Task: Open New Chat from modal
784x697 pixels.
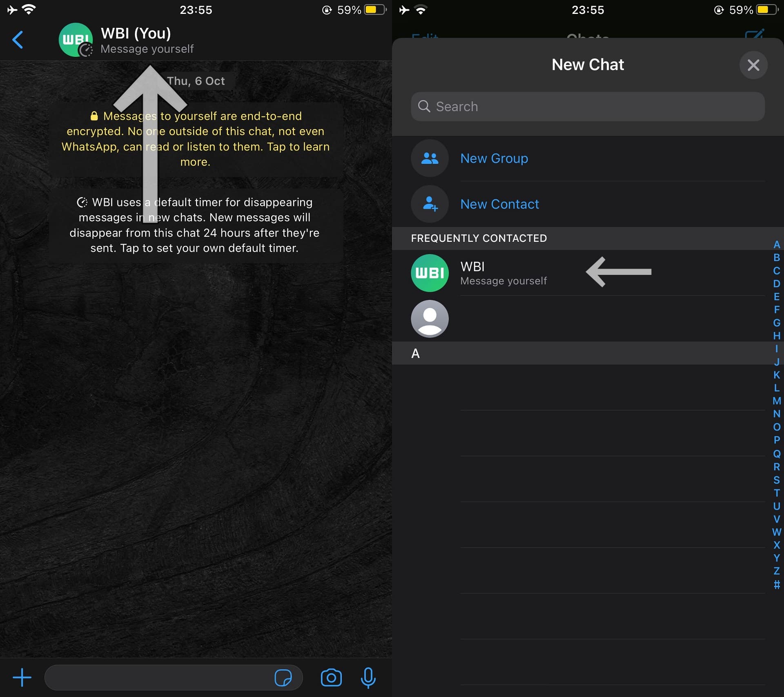Action: pyautogui.click(x=588, y=65)
